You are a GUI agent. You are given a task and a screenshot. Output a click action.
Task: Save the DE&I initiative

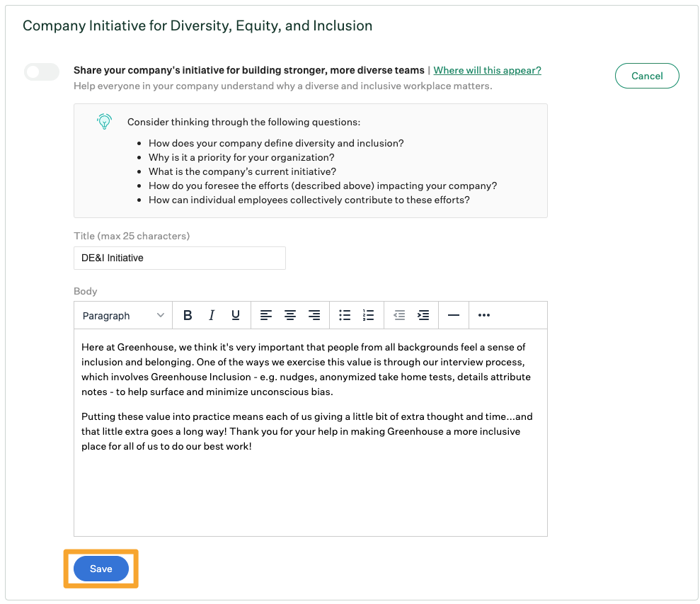[x=101, y=569]
